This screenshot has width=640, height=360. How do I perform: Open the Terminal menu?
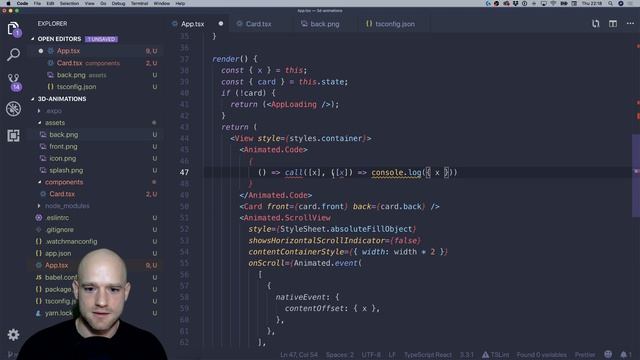point(139,3)
